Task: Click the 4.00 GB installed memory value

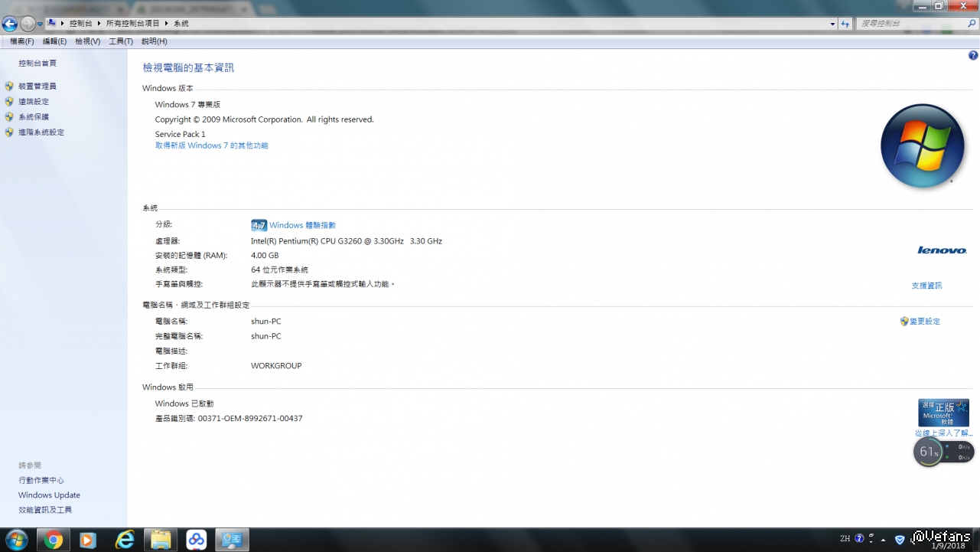Action: pos(265,256)
